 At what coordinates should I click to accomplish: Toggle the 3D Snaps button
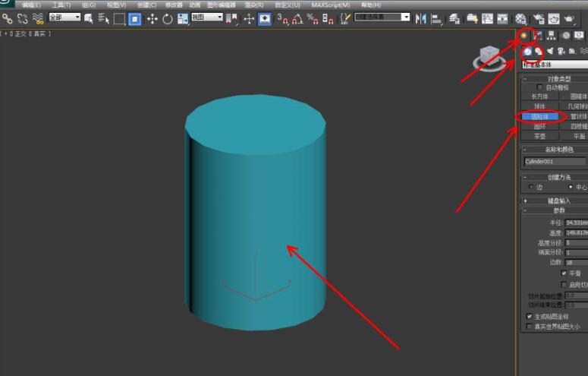coord(282,19)
